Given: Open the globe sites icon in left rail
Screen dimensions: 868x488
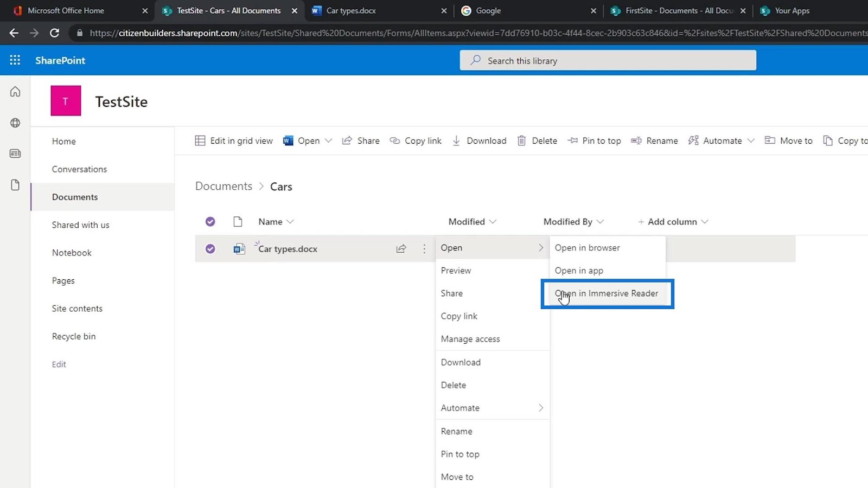Looking at the screenshot, I should [x=15, y=123].
